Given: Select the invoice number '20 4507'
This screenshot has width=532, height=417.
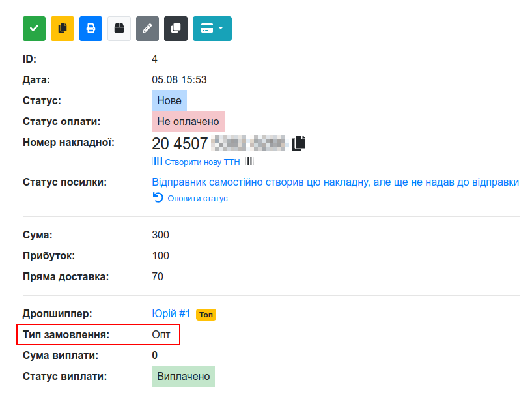Looking at the screenshot, I should pyautogui.click(x=180, y=143).
